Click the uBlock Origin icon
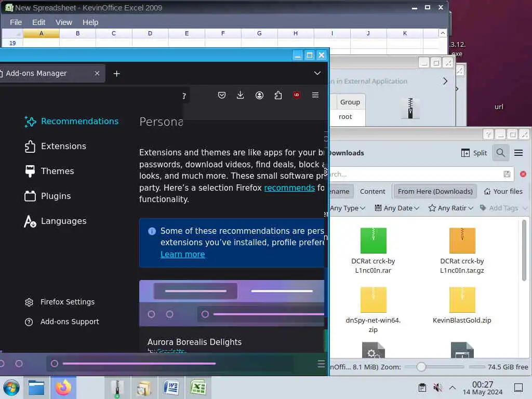 297,95
